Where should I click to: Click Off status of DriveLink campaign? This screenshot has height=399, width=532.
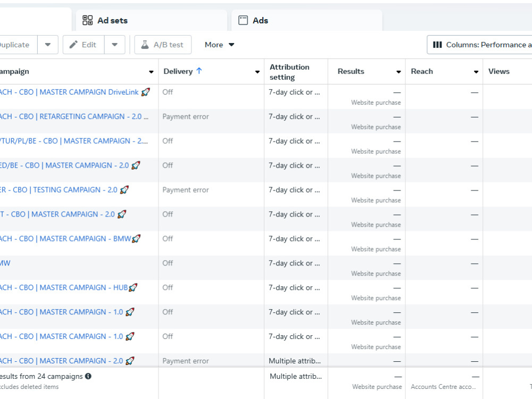coord(168,92)
